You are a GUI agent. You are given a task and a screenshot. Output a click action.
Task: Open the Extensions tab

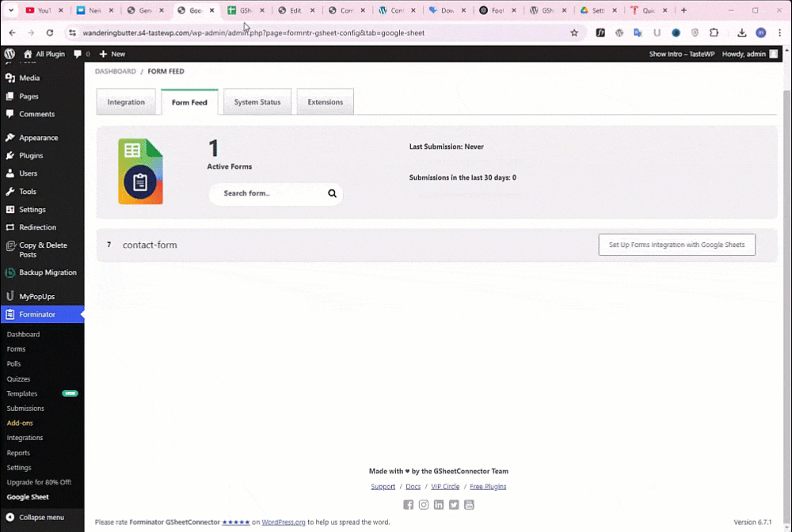coord(326,102)
